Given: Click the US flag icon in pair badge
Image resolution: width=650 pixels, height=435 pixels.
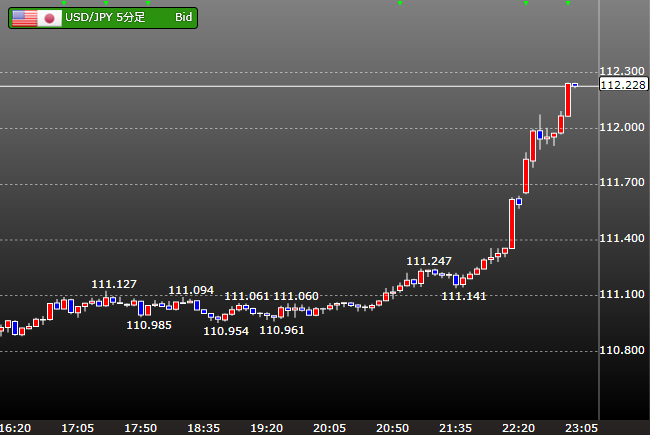Looking at the screenshot, I should point(24,18).
